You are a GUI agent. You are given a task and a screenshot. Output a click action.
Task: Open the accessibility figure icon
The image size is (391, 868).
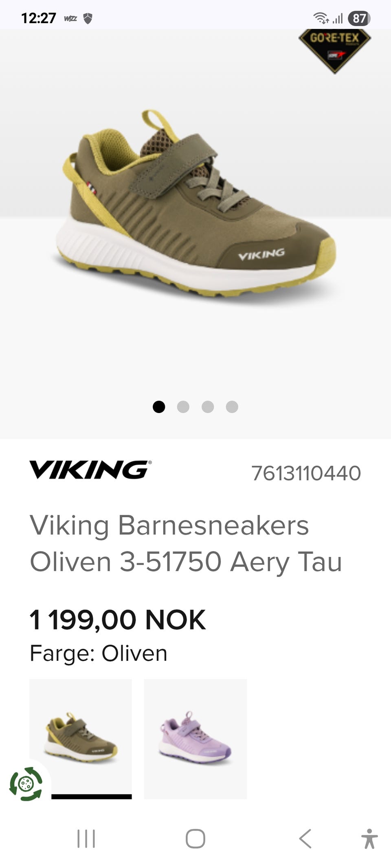pyautogui.click(x=369, y=839)
